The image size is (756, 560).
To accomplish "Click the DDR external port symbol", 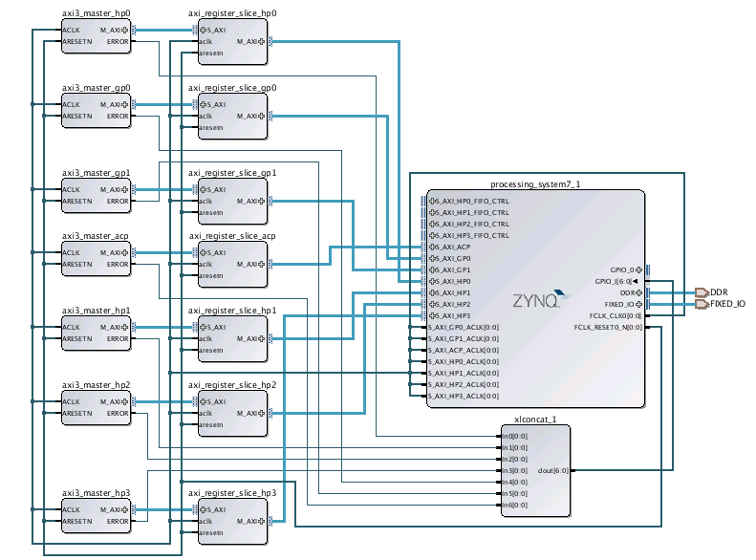I will click(x=701, y=292).
